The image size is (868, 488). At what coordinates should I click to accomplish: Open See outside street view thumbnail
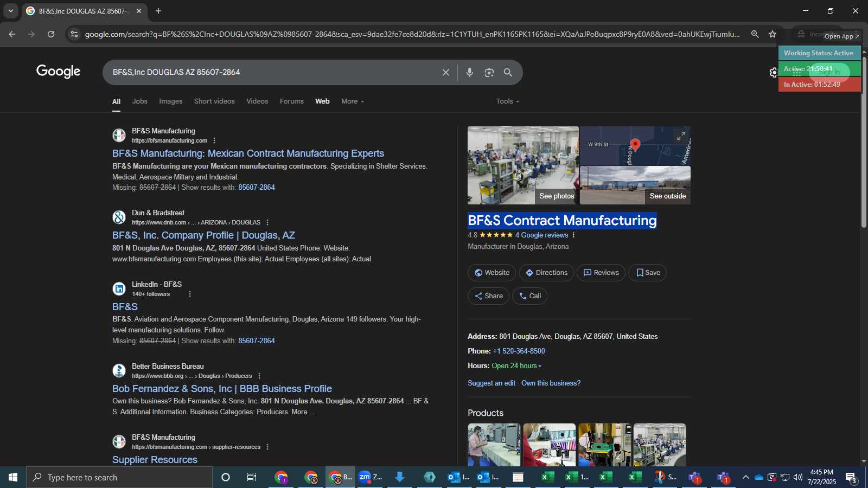(635, 185)
